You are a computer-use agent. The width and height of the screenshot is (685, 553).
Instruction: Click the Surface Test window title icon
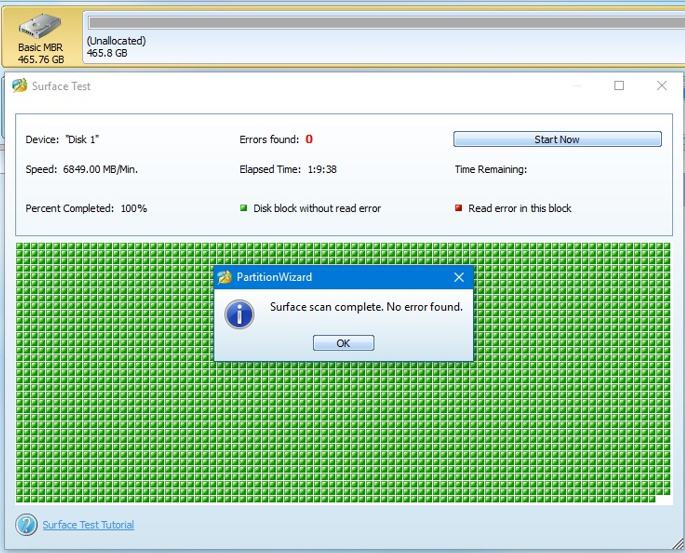[20, 86]
